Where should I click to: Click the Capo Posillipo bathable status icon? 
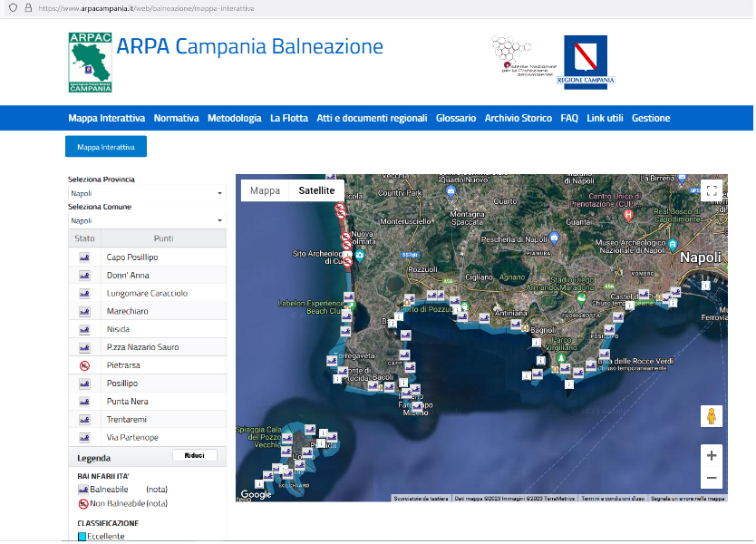pos(84,257)
